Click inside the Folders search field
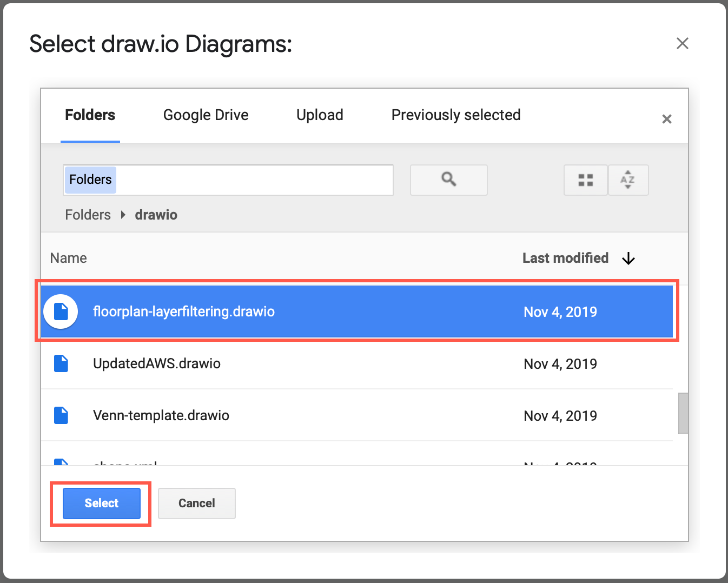728x583 pixels. click(227, 180)
